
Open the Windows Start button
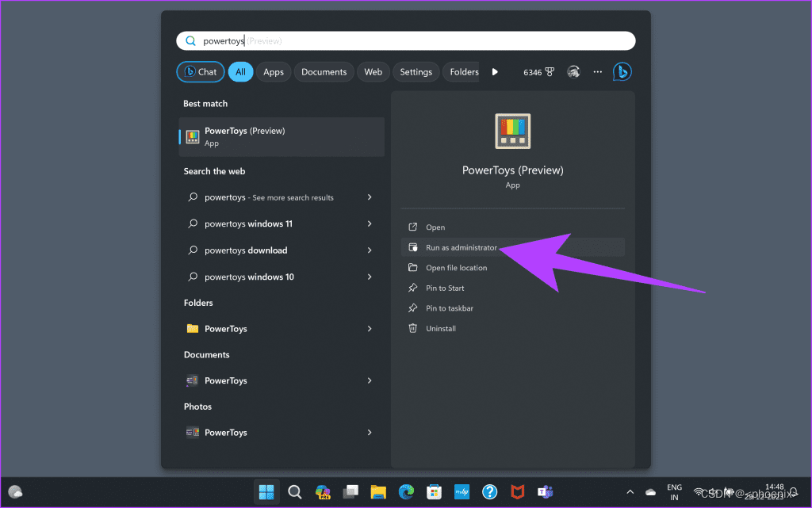point(266,492)
